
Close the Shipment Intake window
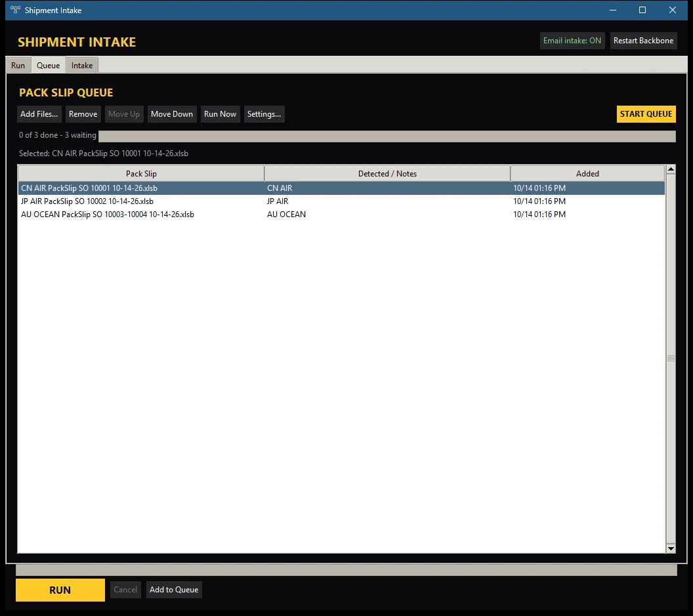pos(672,10)
